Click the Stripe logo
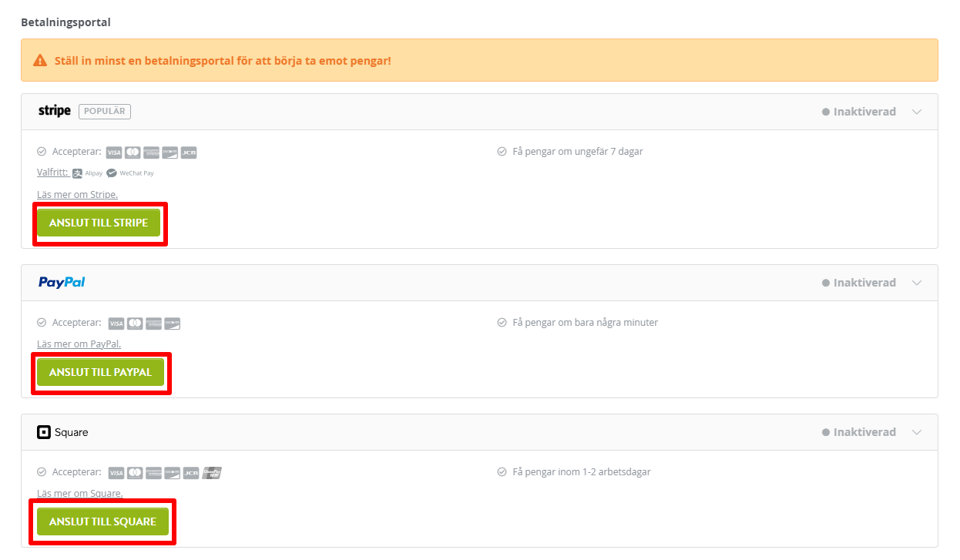The image size is (960, 560). click(55, 111)
